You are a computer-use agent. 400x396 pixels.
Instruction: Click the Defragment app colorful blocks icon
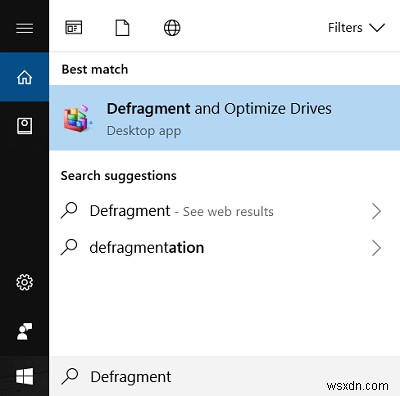click(77, 118)
